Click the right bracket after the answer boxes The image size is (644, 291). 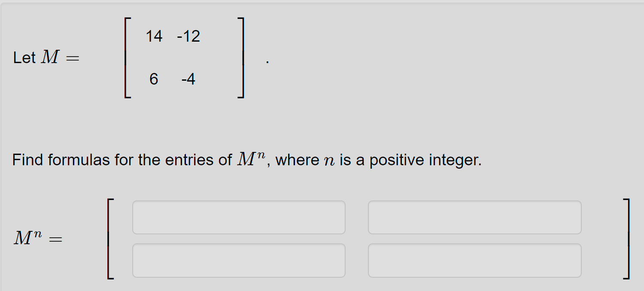pyautogui.click(x=629, y=237)
